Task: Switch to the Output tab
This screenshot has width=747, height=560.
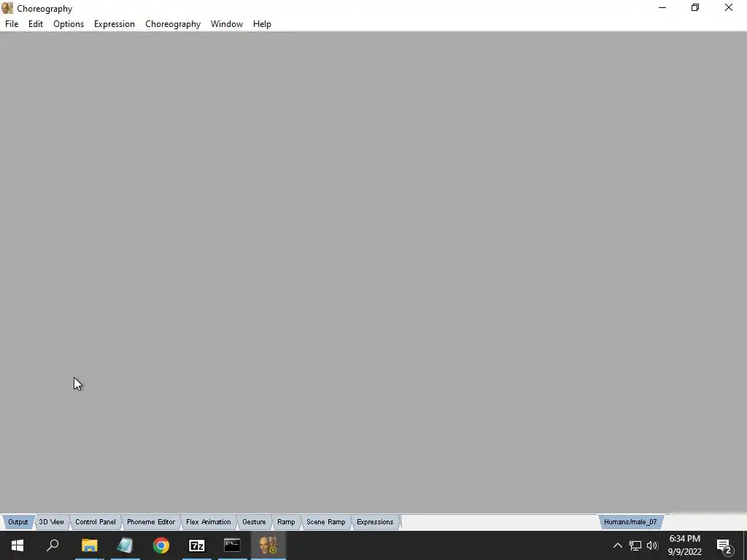Action: 18,522
